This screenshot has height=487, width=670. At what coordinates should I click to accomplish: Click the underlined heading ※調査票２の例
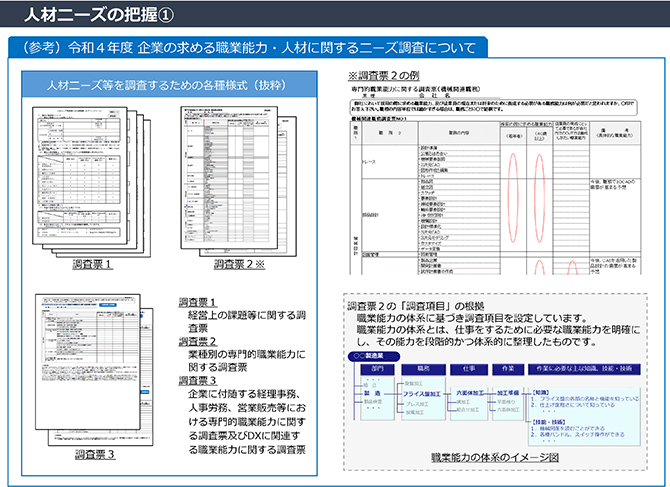coord(383,76)
